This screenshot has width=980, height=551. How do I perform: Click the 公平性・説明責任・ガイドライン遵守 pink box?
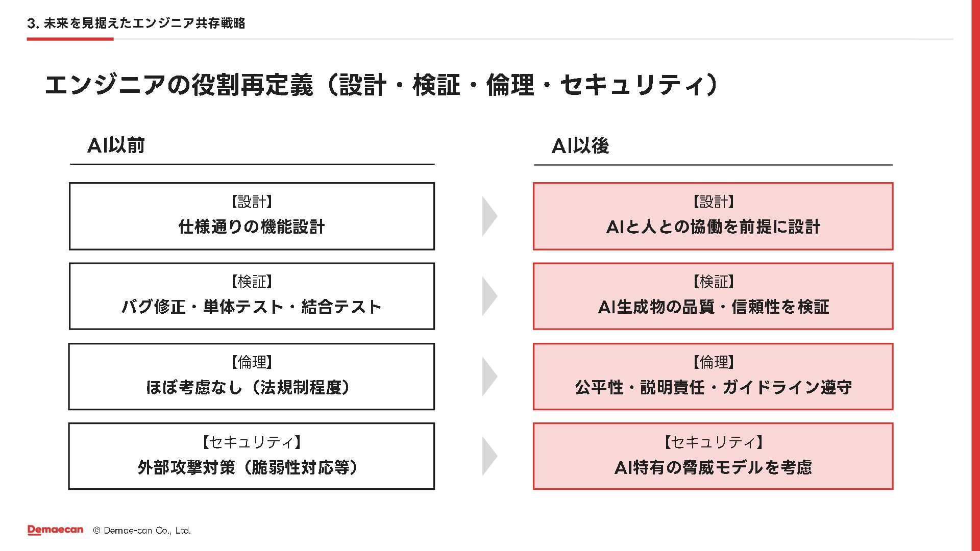(x=713, y=377)
